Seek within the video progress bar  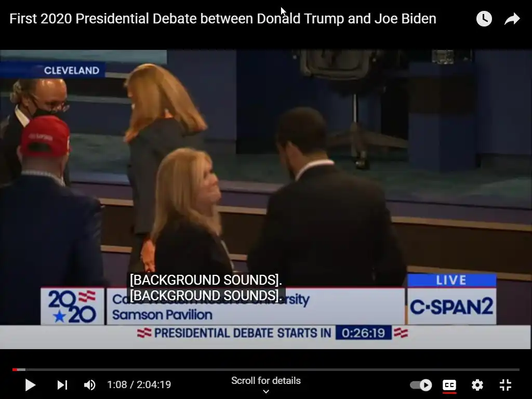click(266, 369)
